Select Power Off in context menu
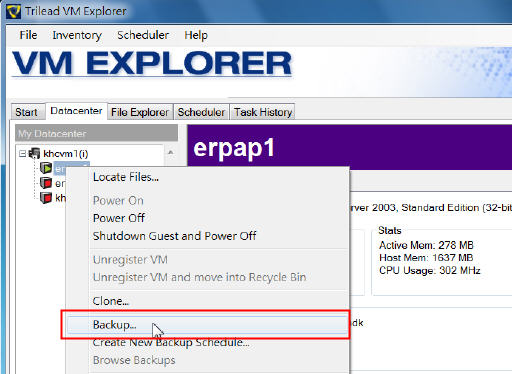This screenshot has width=512, height=374. (119, 218)
